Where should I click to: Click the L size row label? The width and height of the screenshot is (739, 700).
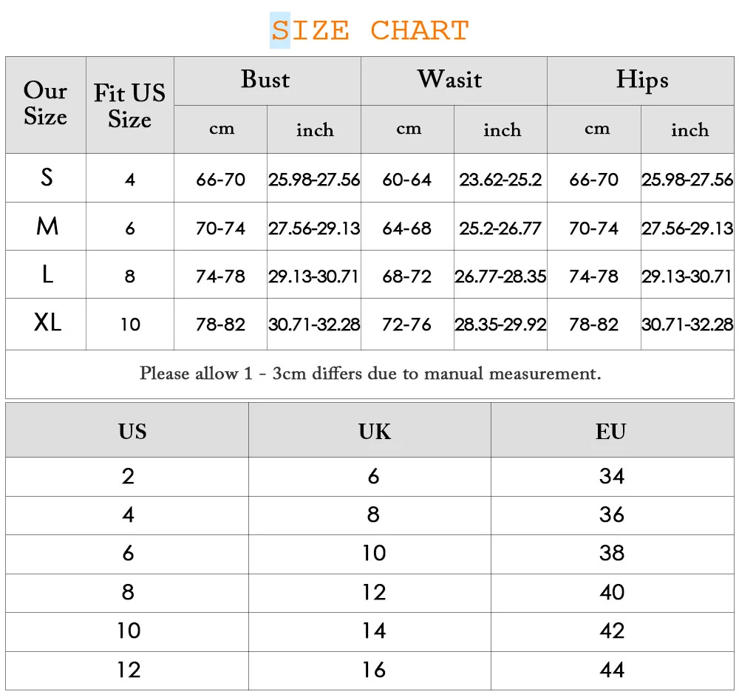47,275
